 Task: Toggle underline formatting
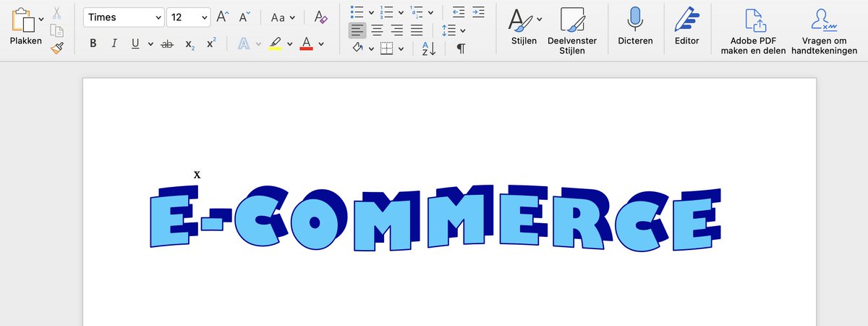tap(135, 44)
